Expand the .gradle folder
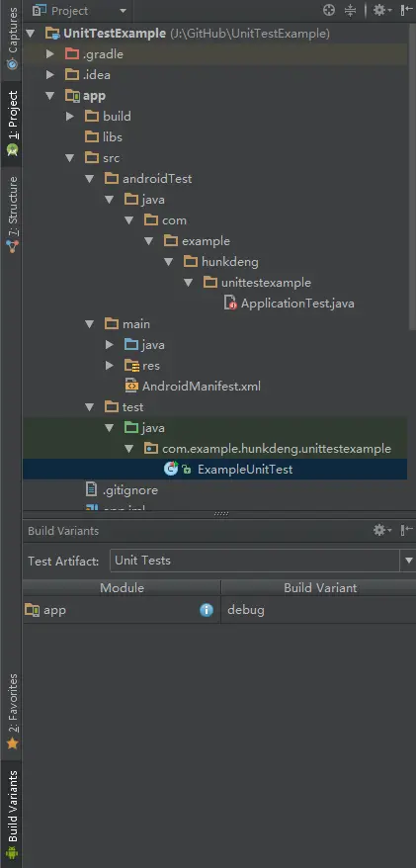 click(x=50, y=53)
